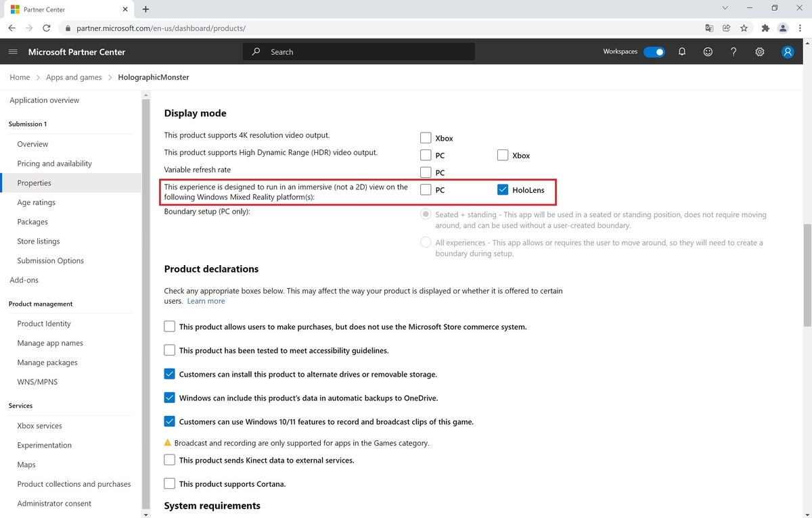View site security lock info
812x518 pixels.
pyautogui.click(x=67, y=28)
